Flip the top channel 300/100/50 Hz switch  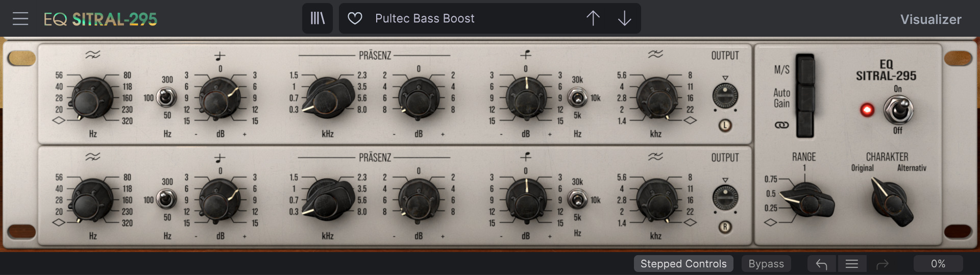(x=166, y=97)
